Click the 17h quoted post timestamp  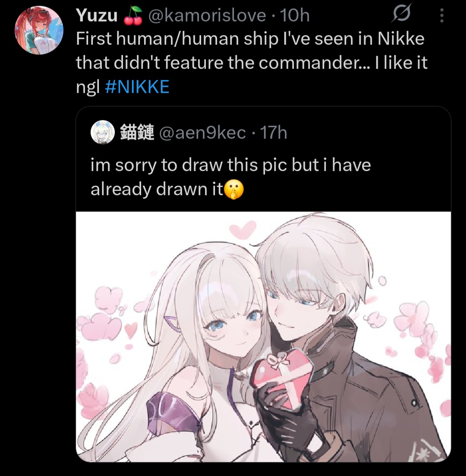[x=274, y=133]
